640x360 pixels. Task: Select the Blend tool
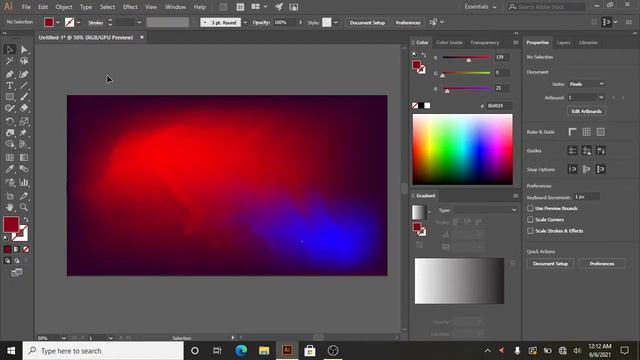coord(24,169)
